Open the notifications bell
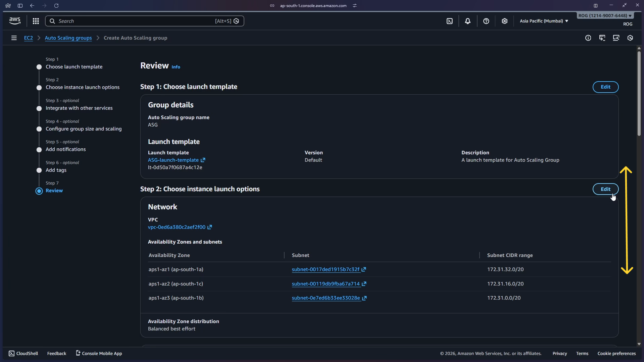The height and width of the screenshot is (362, 644). click(x=468, y=21)
